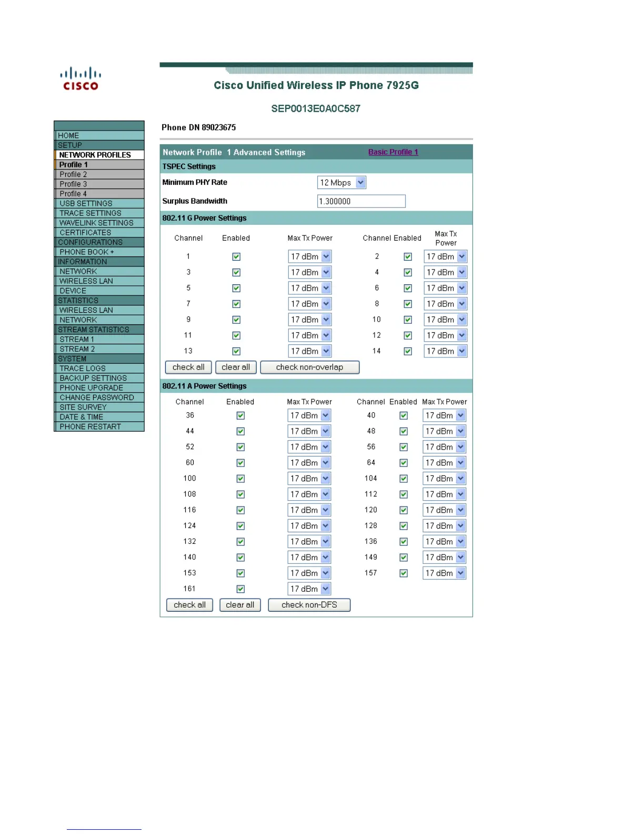
Task: Click the Cisco logo
Action: pos(80,78)
